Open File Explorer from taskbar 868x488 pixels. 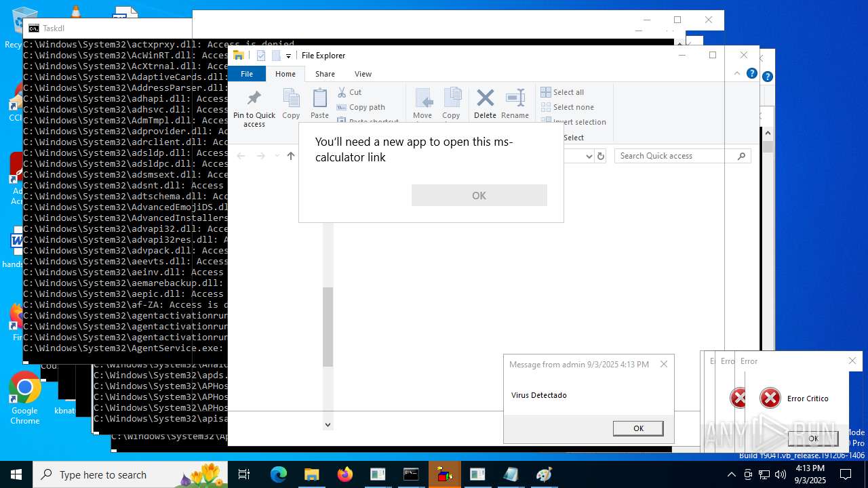pos(311,474)
